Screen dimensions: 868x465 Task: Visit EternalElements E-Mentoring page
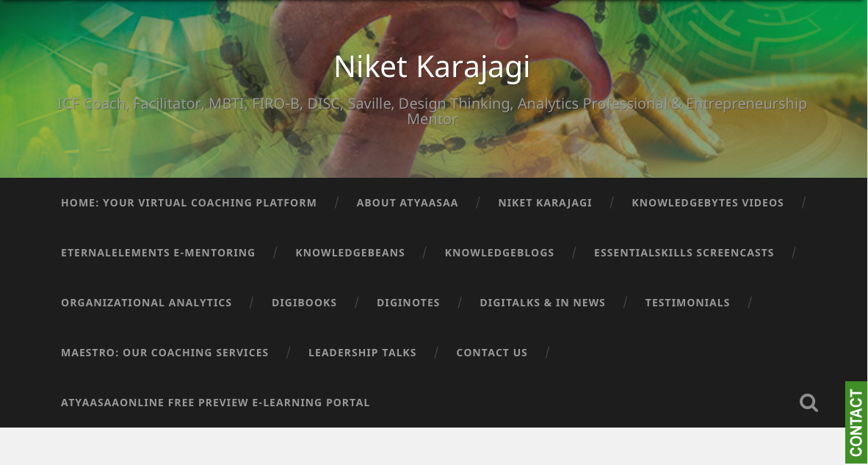159,253
